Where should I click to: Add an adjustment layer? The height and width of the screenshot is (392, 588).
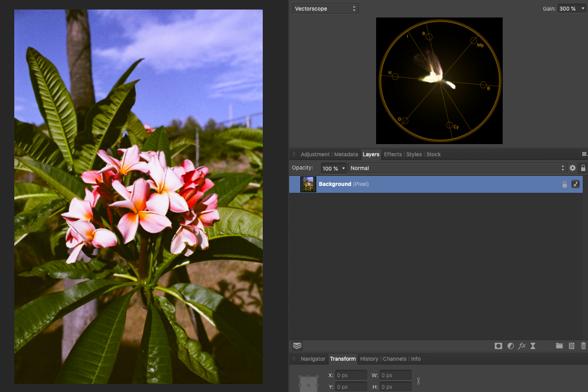(x=510, y=346)
